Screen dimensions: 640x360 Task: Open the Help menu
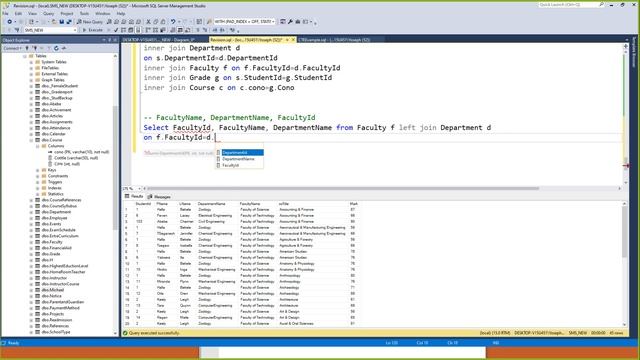(121, 13)
